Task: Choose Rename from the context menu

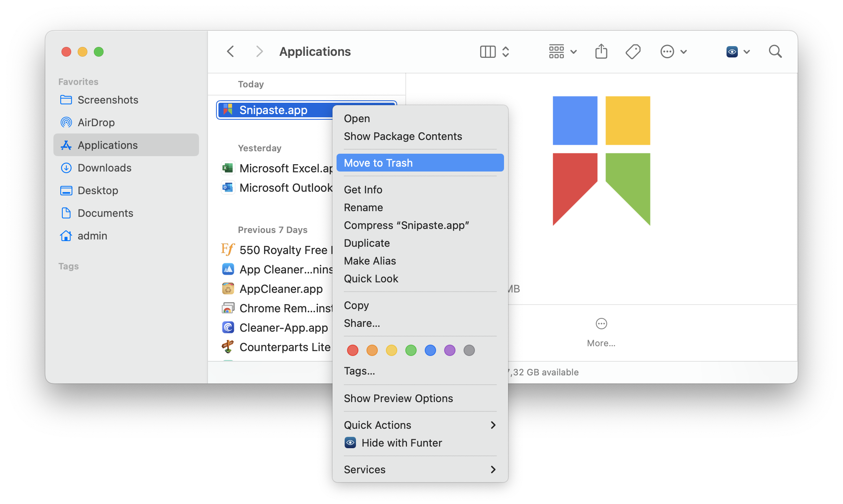Action: 420,208
